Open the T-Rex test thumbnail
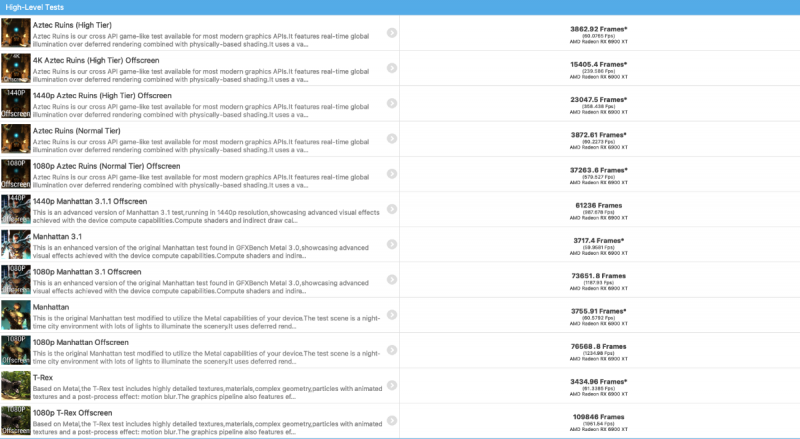Screen dimensions: 800x439 pos(16,385)
